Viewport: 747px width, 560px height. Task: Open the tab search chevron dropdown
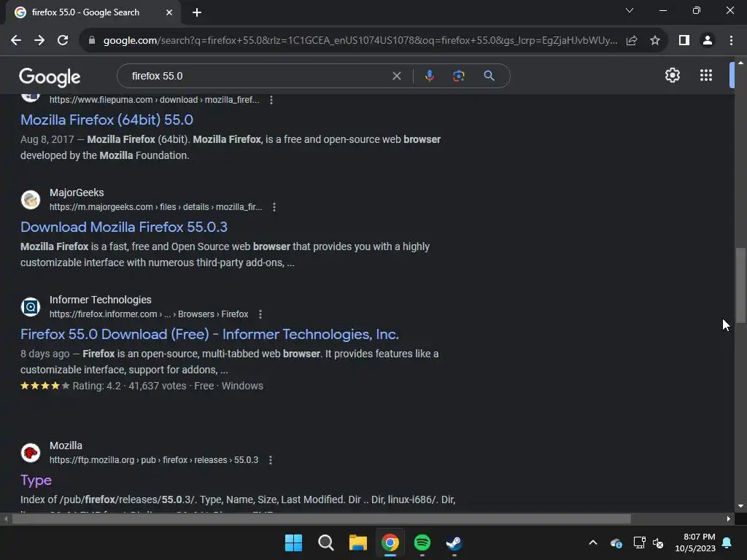coord(630,10)
